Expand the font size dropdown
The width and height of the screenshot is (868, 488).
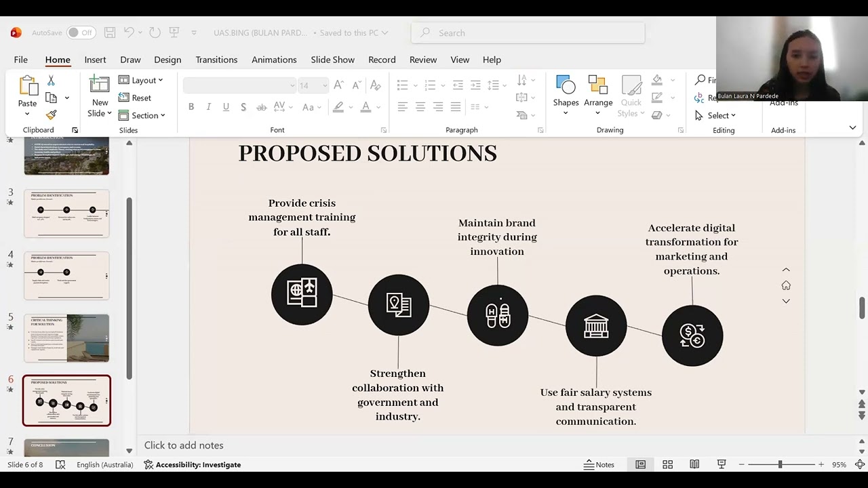click(325, 85)
